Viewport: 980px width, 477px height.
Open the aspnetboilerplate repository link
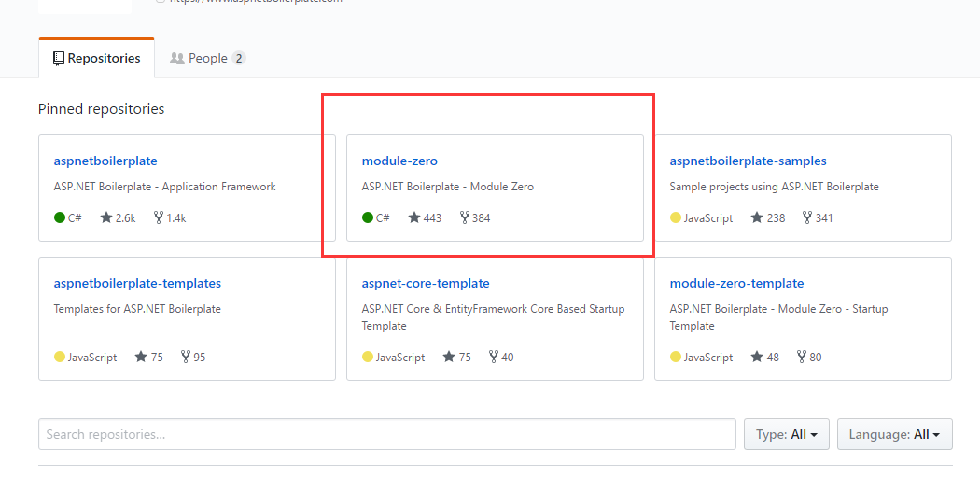click(x=105, y=161)
